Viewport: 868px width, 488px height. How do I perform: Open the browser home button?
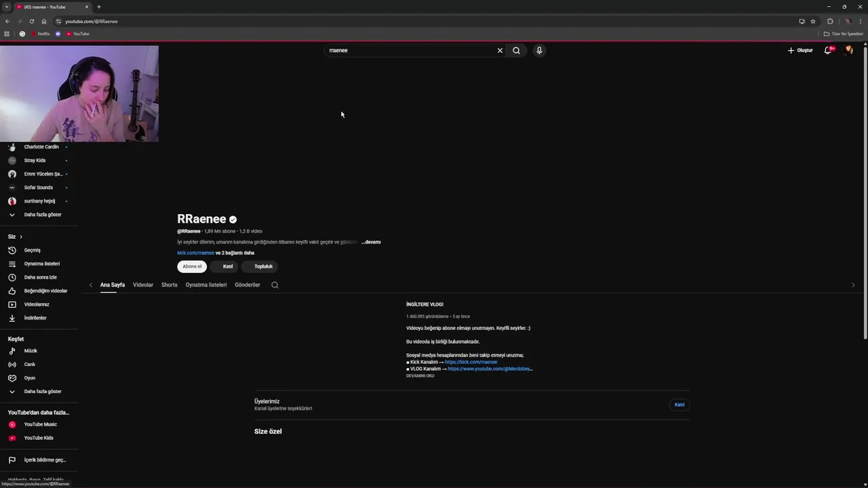pyautogui.click(x=44, y=21)
